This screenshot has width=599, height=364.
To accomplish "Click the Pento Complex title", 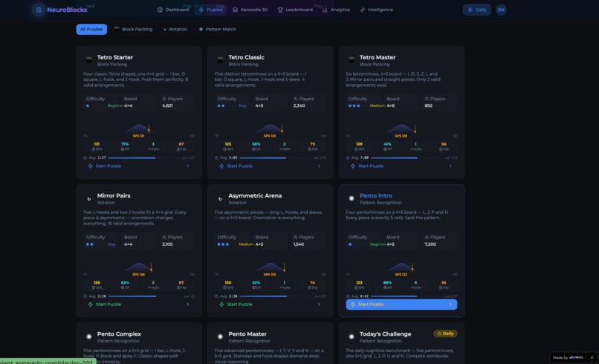I will [x=119, y=334].
